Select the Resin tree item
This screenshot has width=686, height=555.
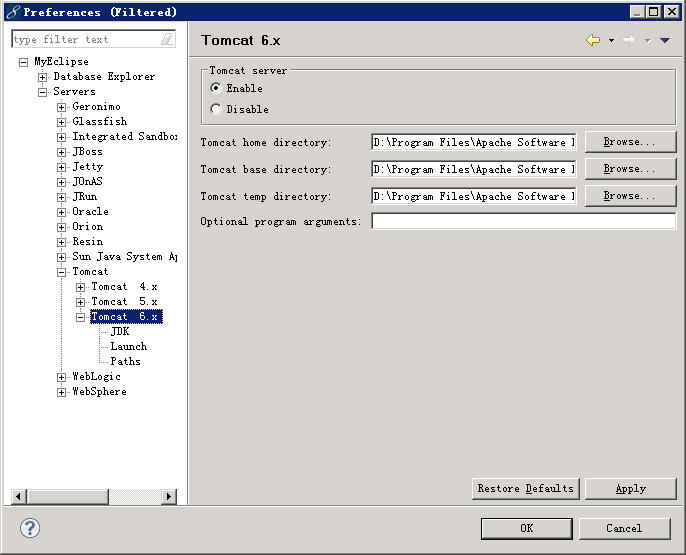pos(88,241)
